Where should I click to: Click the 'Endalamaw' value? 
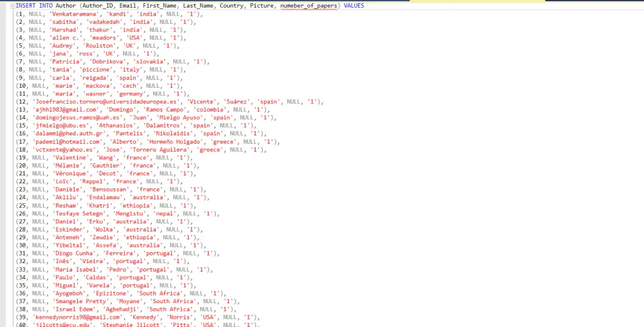click(106, 197)
